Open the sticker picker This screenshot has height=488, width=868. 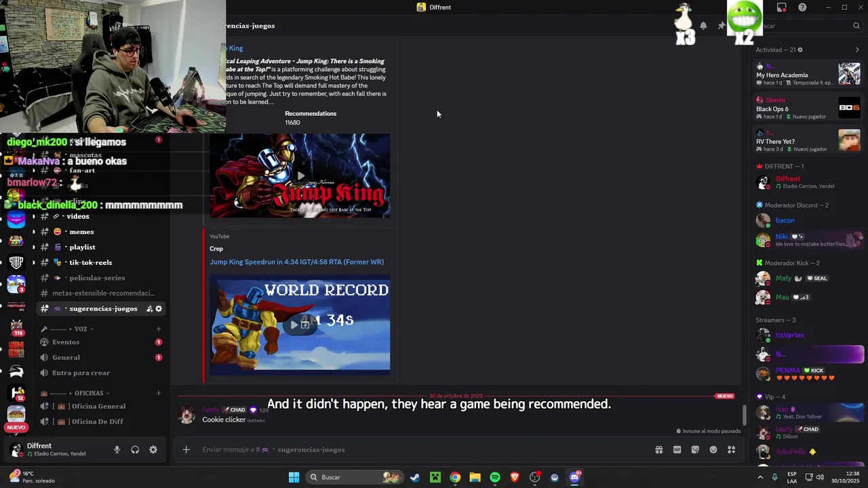(695, 449)
